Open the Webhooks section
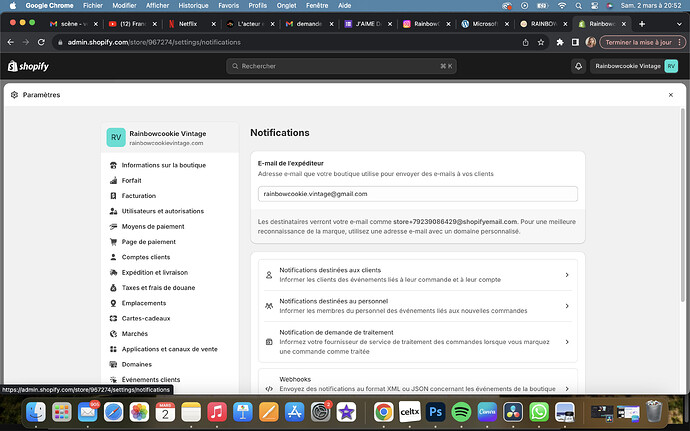 tap(418, 384)
